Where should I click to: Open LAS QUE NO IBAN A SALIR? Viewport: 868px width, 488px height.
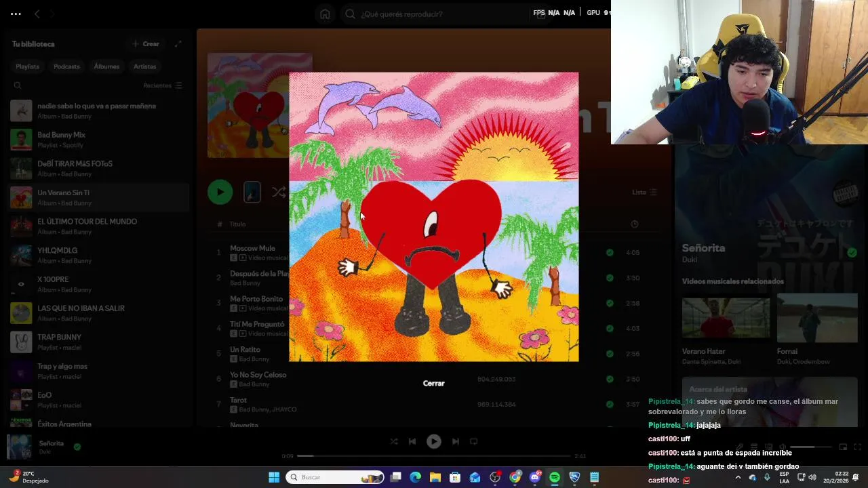[98, 312]
